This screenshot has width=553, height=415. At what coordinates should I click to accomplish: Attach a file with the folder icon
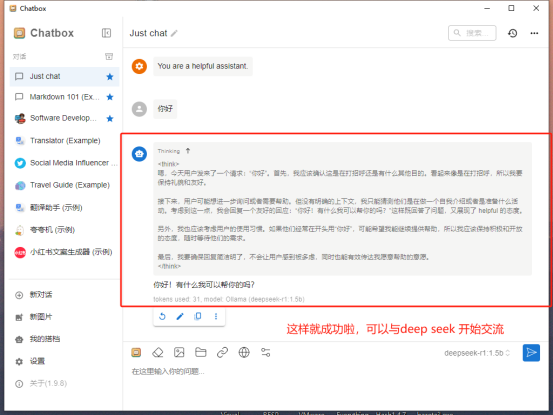(201, 352)
